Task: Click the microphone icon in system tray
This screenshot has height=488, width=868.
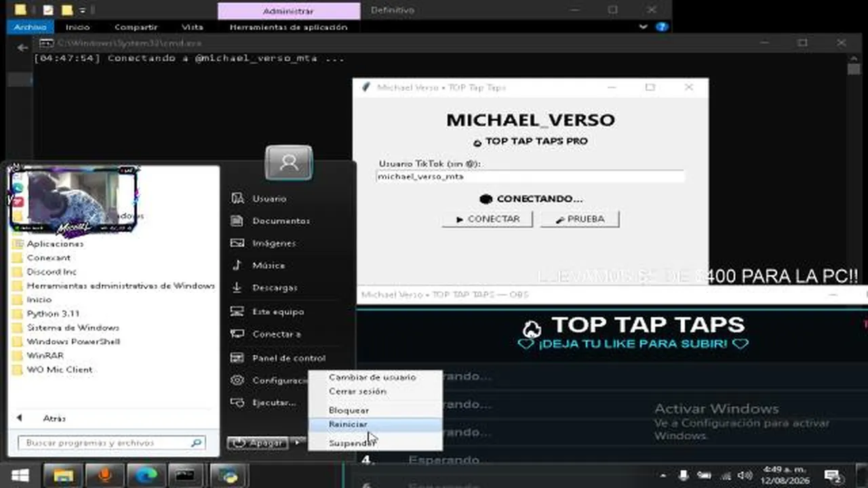Action: pos(684,476)
